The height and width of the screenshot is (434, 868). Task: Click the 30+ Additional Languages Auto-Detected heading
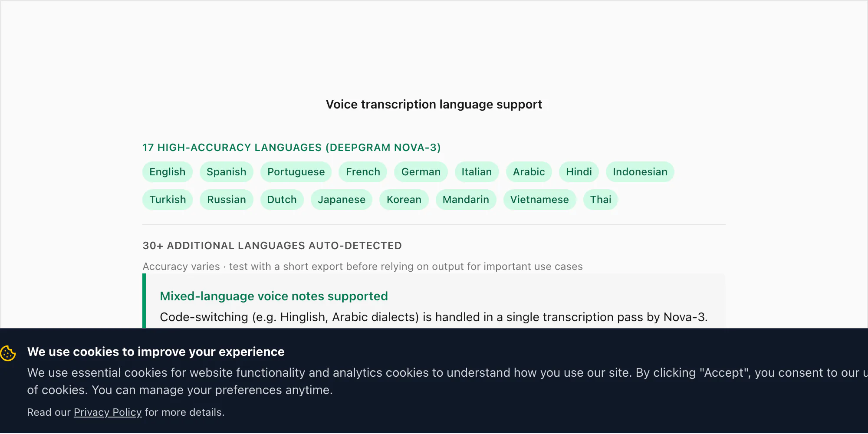click(x=272, y=246)
